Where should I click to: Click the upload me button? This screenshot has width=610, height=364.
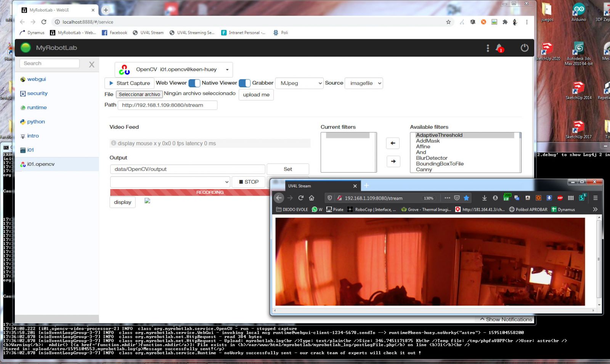256,95
